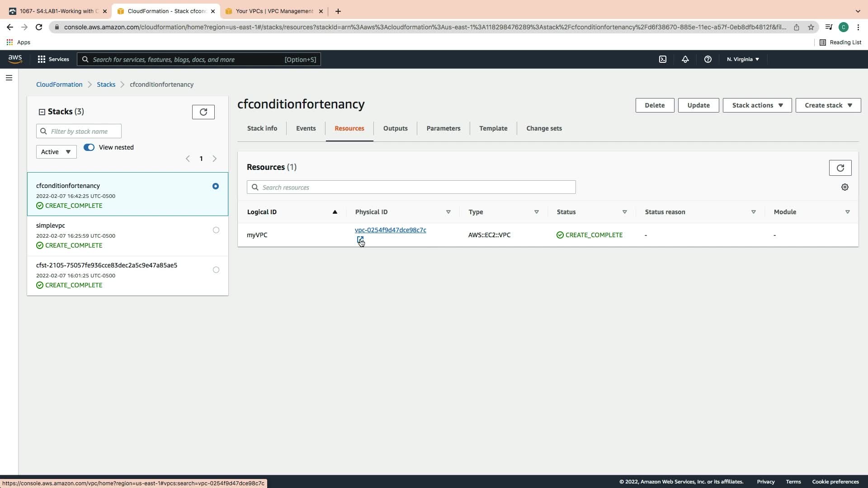Toggle the View nested switch
The width and height of the screenshot is (868, 488).
89,147
